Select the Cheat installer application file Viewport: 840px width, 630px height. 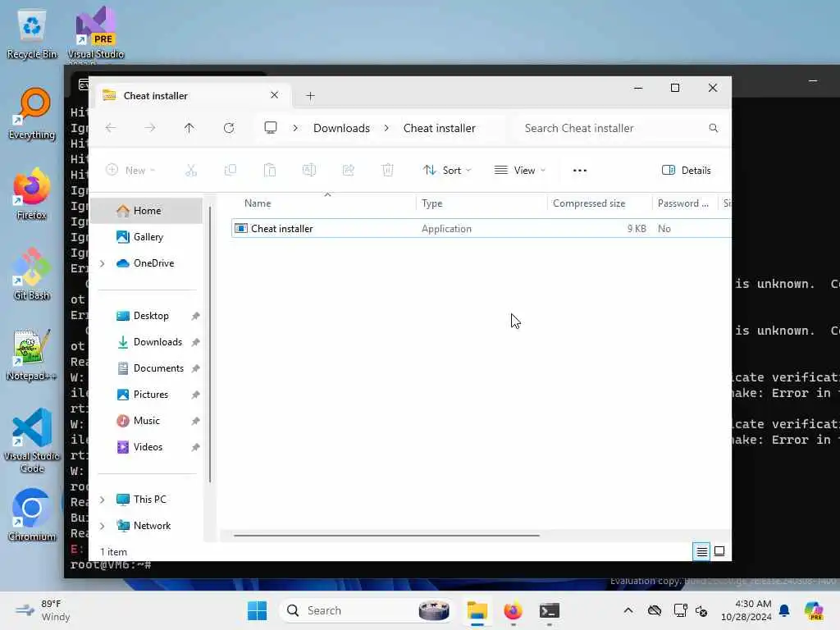pyautogui.click(x=481, y=228)
